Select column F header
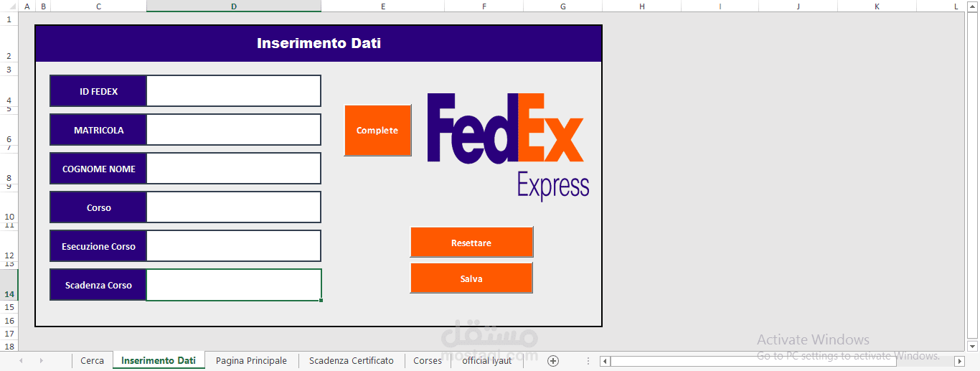Viewport: 980px width, 371px height. [484, 6]
